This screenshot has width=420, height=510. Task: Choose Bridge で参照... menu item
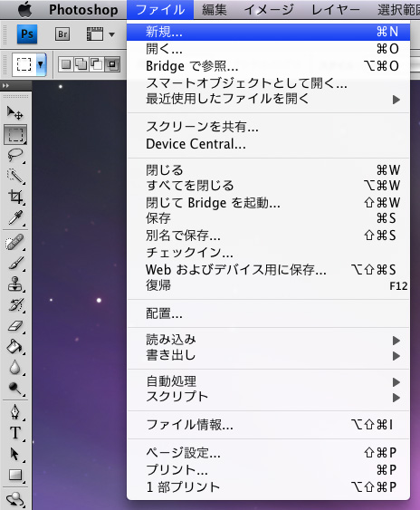tap(268, 66)
